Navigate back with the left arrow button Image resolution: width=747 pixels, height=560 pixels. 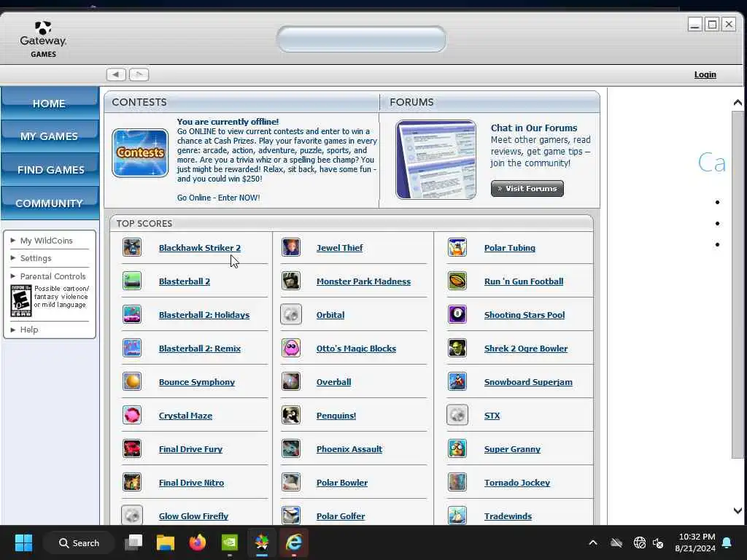116,74
